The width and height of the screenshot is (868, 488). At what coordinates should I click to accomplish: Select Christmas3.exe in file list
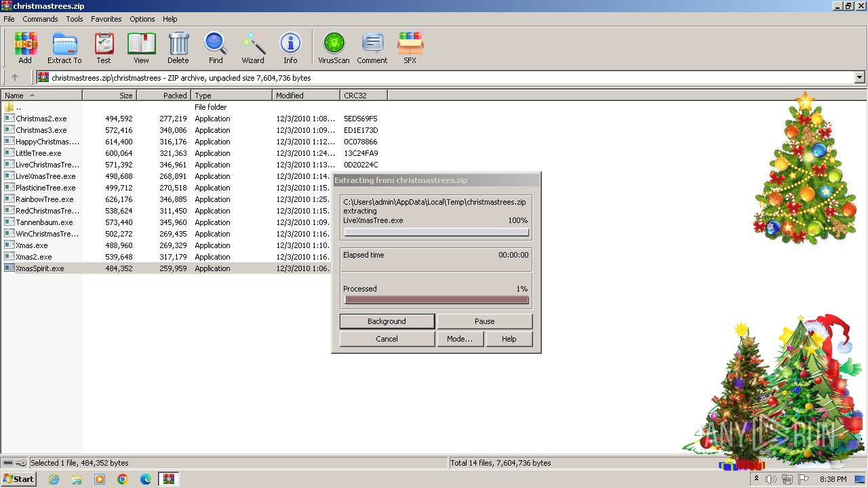click(x=41, y=130)
